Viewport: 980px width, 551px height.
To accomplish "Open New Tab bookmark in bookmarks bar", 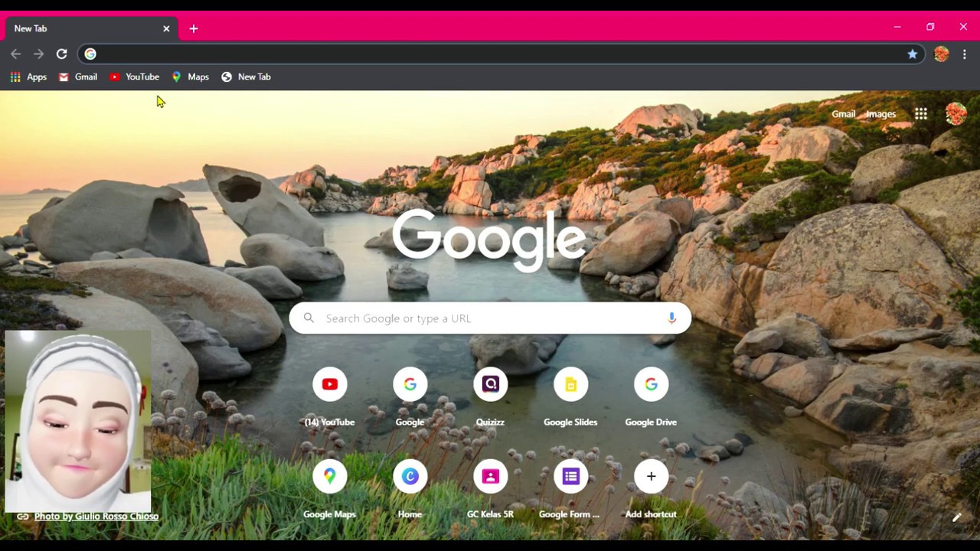I will click(246, 77).
